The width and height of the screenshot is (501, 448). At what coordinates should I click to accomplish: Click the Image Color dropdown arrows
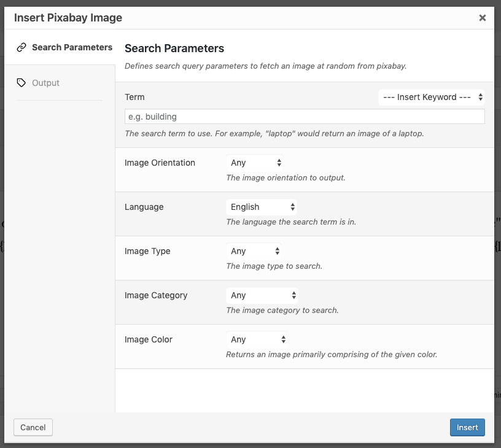[x=283, y=339]
